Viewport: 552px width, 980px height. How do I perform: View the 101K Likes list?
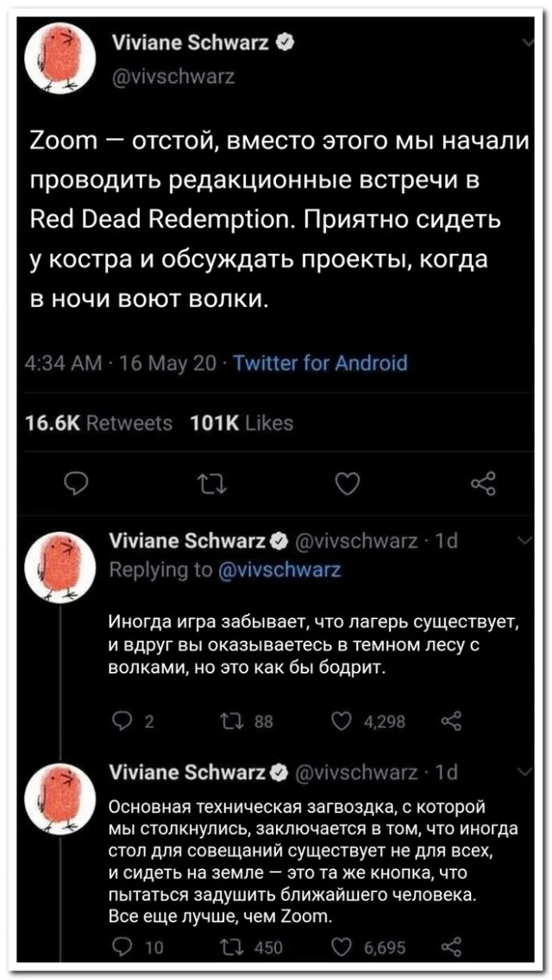click(240, 423)
